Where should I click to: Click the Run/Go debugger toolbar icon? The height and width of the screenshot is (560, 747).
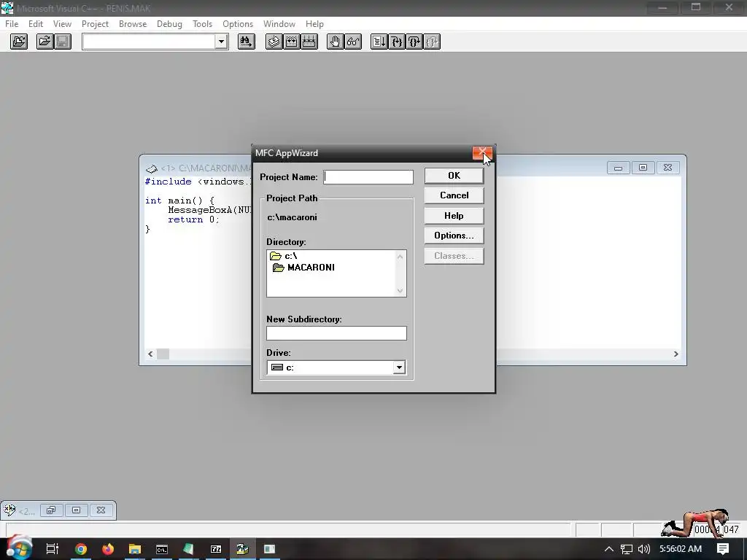tap(379, 42)
